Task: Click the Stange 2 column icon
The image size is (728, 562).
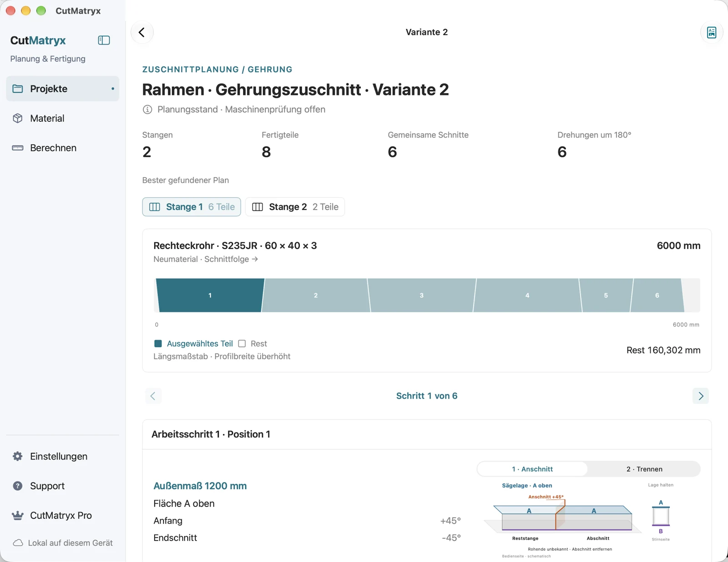Action: point(258,207)
